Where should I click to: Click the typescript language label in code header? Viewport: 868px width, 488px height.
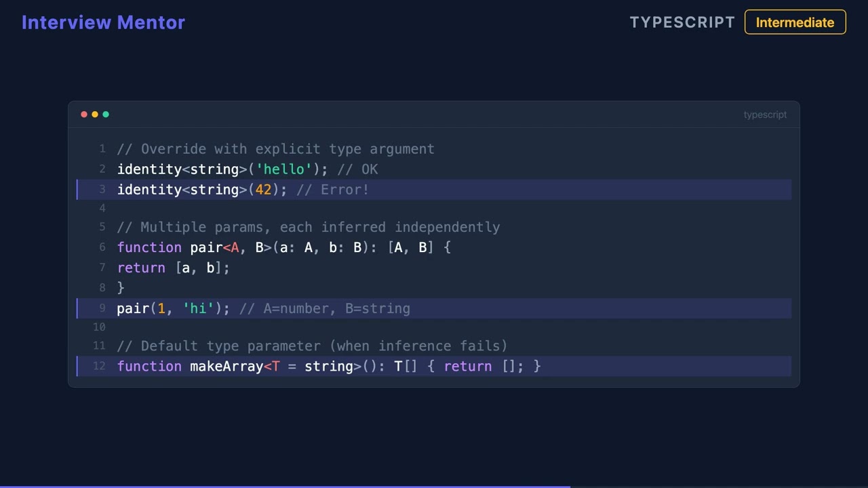[765, 115]
